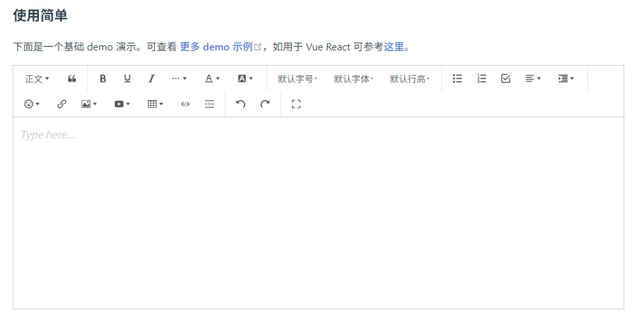Undo the last edit

click(x=240, y=104)
